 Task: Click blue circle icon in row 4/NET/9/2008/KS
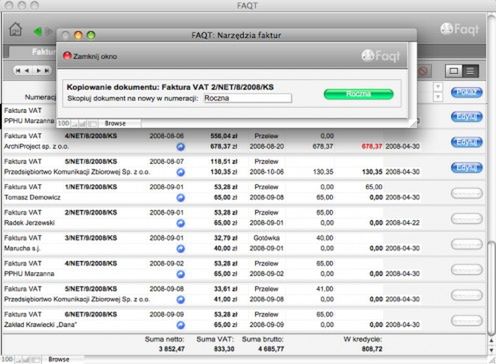tap(180, 274)
